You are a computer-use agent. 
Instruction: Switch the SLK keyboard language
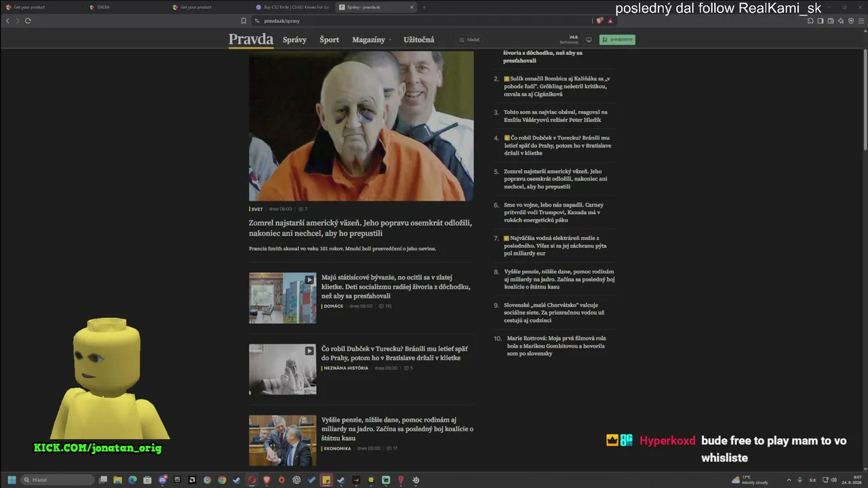point(812,480)
